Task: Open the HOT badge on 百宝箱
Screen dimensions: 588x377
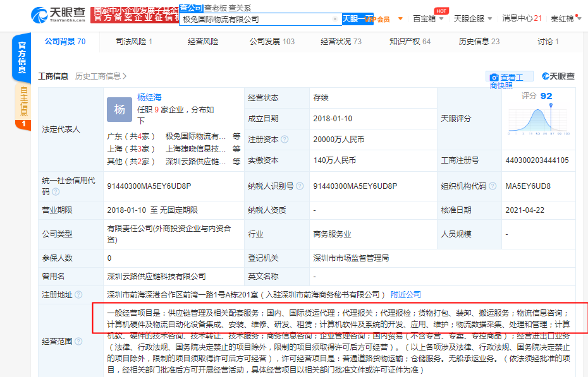Action: click(441, 11)
